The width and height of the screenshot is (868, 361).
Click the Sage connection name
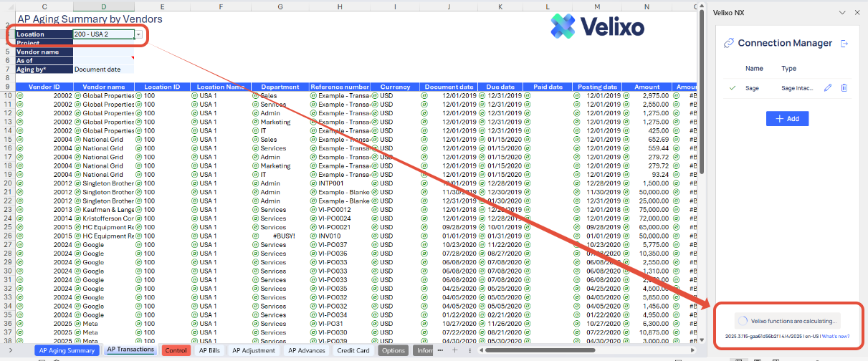tap(752, 87)
